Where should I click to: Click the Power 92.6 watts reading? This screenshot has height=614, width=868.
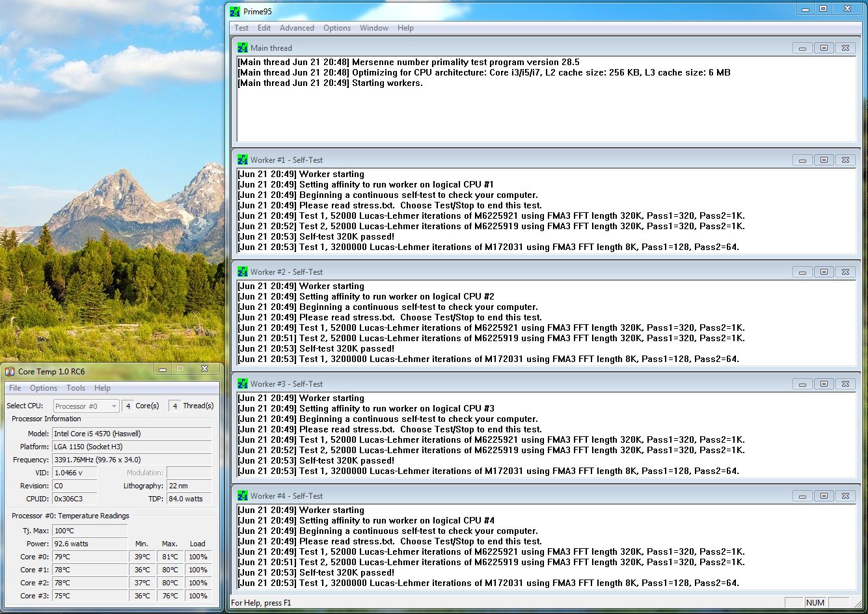[x=90, y=544]
